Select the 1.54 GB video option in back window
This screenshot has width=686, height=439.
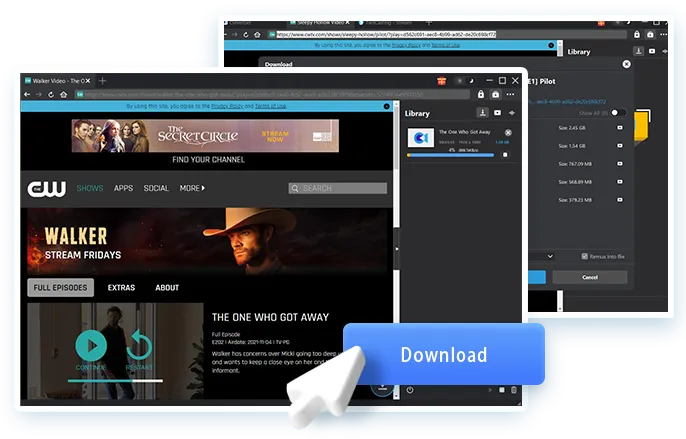[x=620, y=146]
